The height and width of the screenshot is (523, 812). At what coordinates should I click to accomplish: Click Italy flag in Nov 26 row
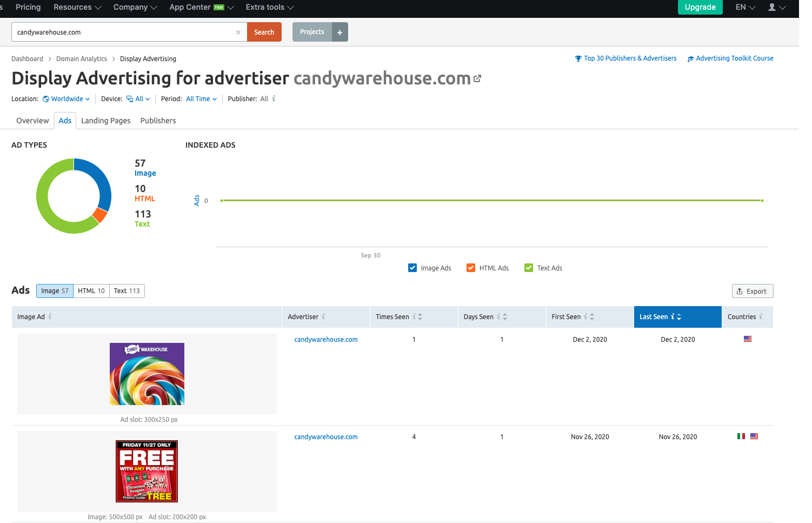pos(741,436)
